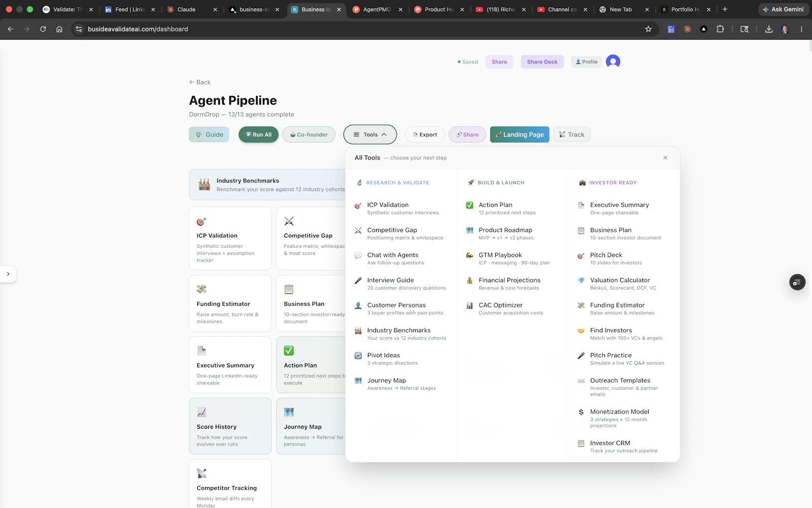The image size is (812, 508).
Task: Click the browser back arrow
Action: [x=11, y=29]
